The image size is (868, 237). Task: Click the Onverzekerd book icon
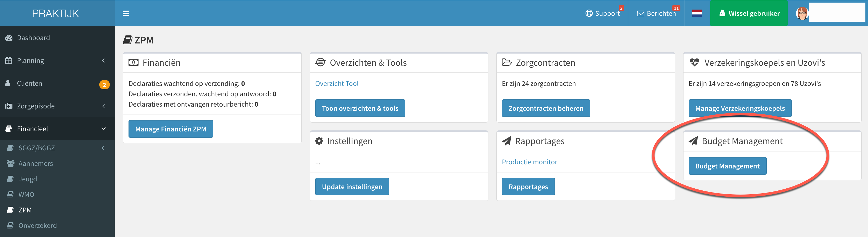[x=10, y=225]
